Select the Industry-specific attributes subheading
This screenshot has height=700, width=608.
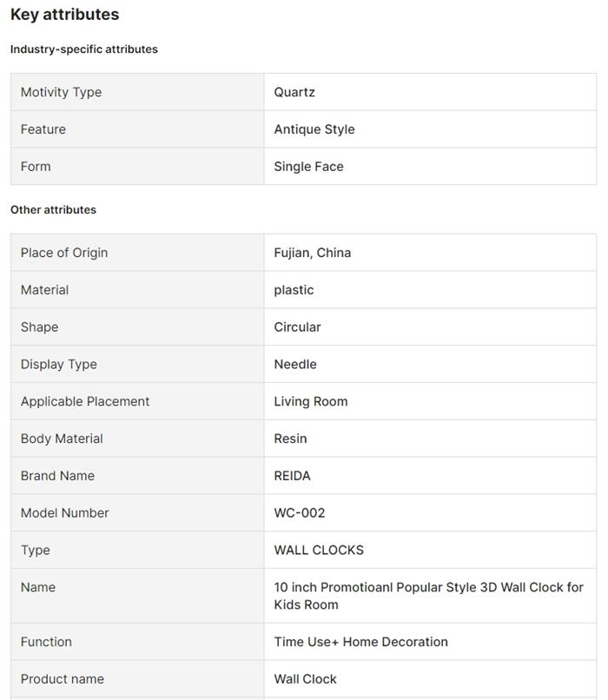(84, 50)
